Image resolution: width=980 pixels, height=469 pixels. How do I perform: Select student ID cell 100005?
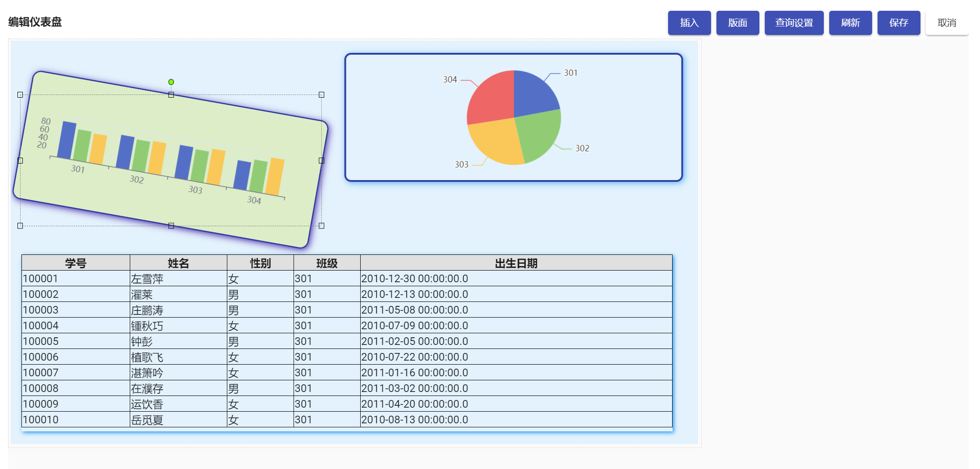76,341
